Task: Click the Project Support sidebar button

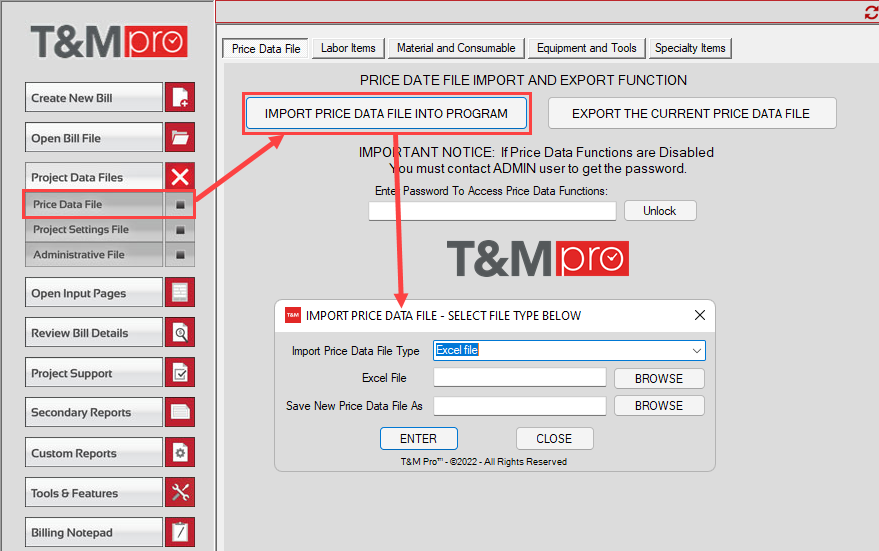Action: click(94, 373)
